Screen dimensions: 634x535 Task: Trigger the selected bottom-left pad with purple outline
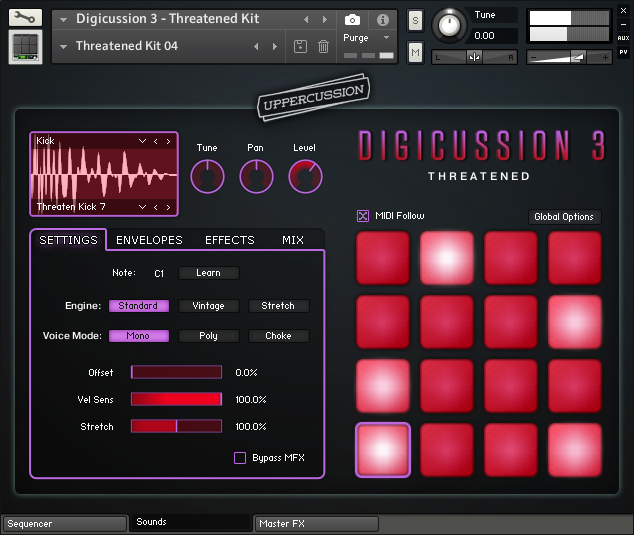point(383,450)
